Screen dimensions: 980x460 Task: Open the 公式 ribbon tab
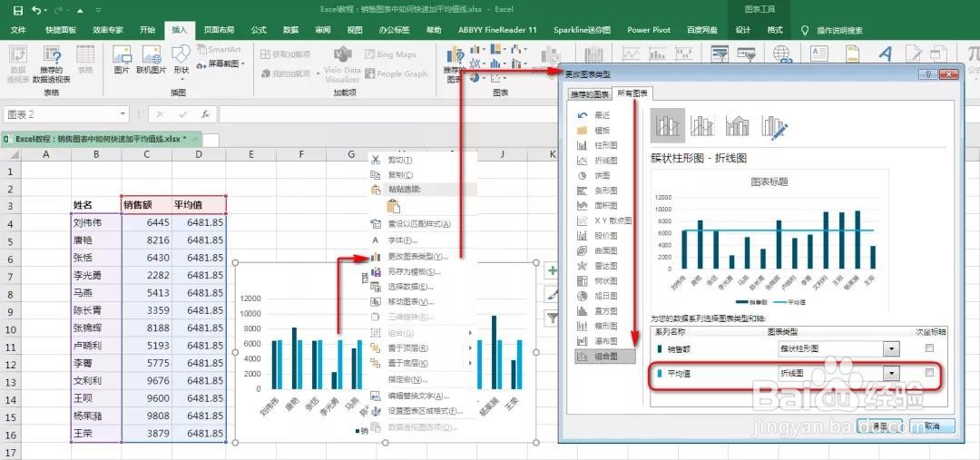pos(259,29)
